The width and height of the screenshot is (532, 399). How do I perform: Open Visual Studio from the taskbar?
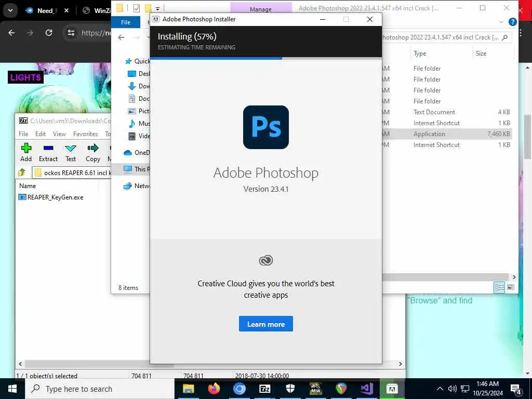point(366,389)
